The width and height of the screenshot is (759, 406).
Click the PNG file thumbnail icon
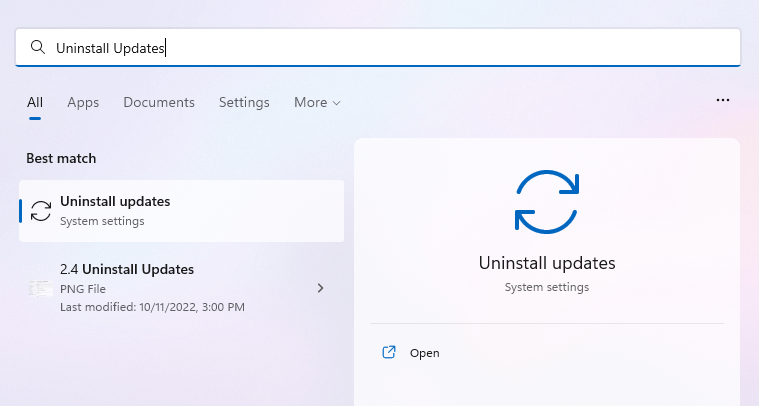(41, 288)
